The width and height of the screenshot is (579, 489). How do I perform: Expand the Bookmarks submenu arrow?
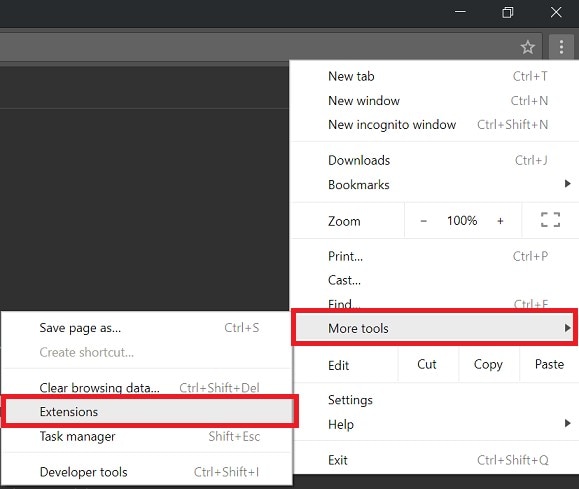tap(568, 184)
